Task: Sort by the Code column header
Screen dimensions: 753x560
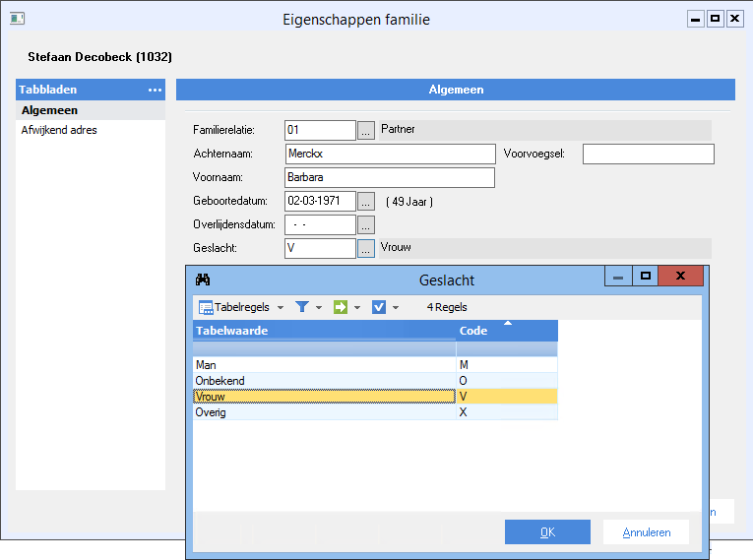Action: pos(507,331)
